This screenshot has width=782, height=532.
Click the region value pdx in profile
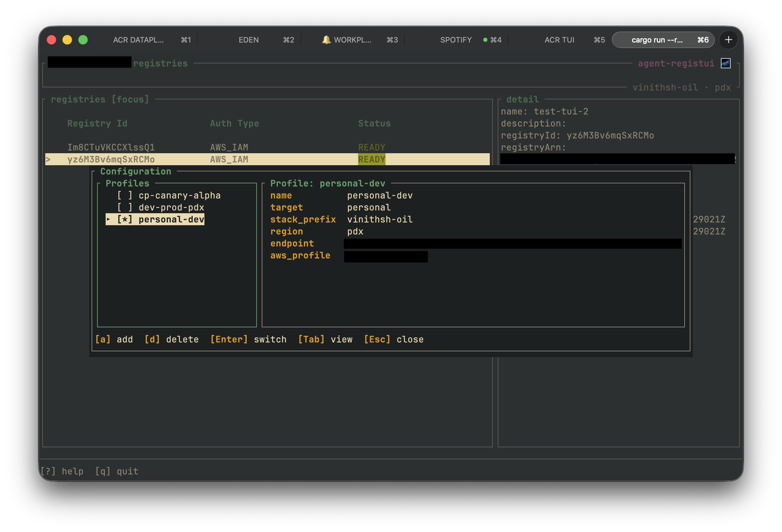click(x=355, y=231)
